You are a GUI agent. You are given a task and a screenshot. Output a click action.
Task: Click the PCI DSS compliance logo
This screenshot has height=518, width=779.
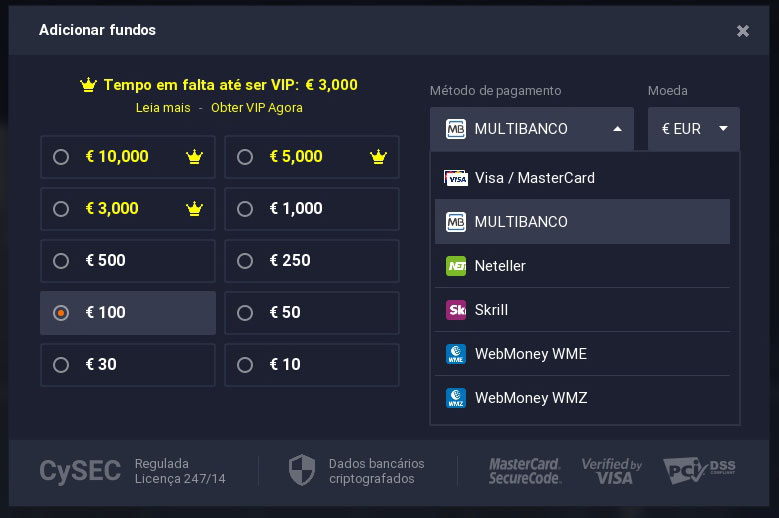click(699, 470)
